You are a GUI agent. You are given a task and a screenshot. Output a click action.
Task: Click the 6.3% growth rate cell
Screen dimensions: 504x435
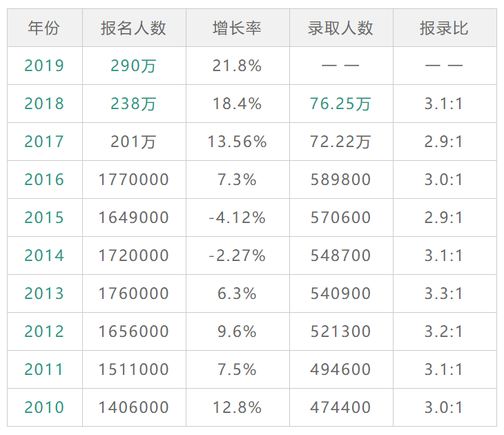pyautogui.click(x=238, y=293)
